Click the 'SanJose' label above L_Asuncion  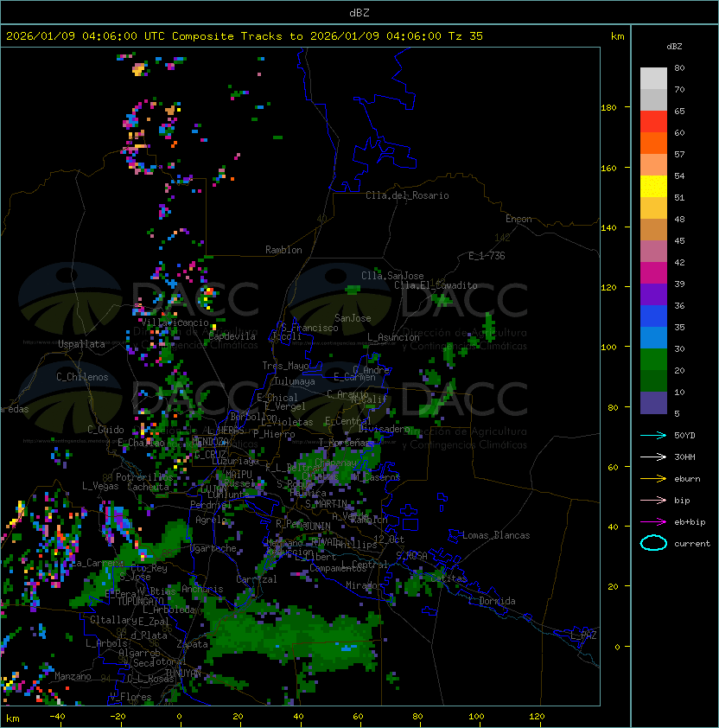(x=353, y=318)
